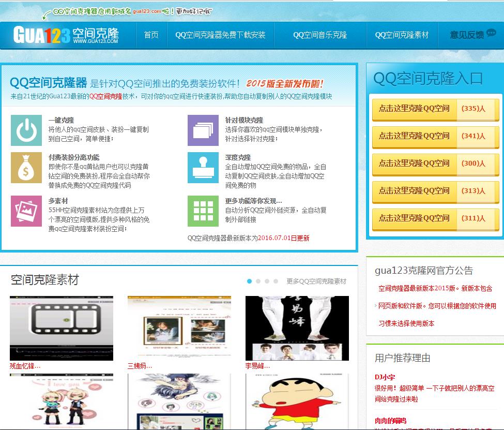Click the gold money bag icon for 付费装扮分离功能

pos(26,168)
